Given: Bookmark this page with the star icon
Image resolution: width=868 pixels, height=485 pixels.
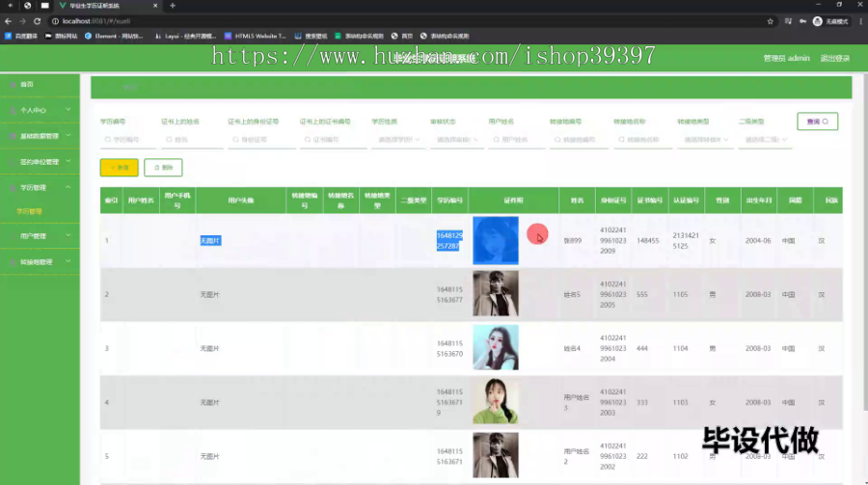Looking at the screenshot, I should pos(770,21).
